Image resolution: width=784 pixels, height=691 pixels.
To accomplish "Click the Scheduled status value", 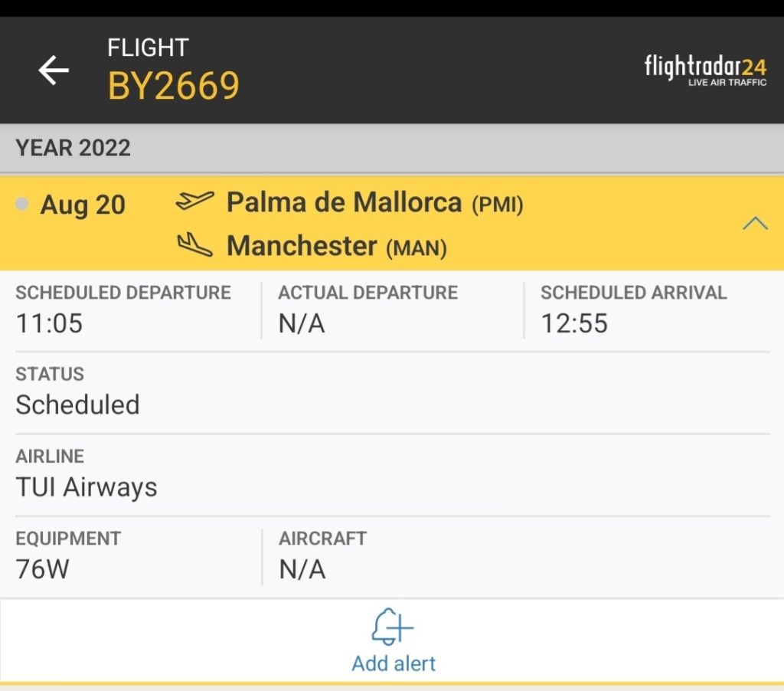I will click(x=77, y=404).
